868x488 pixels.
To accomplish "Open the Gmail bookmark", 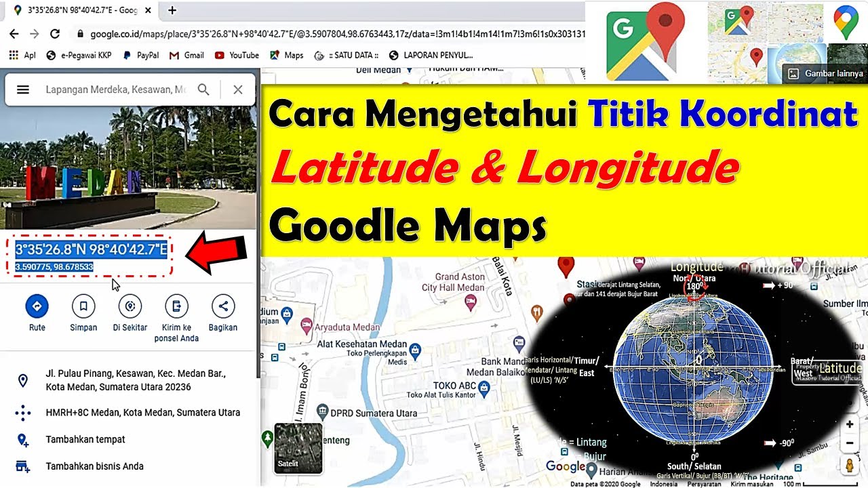I will (x=186, y=55).
